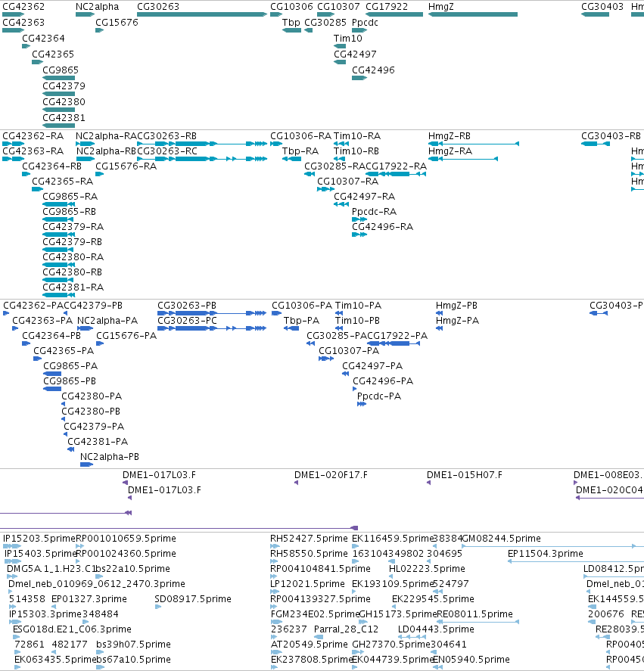The image size is (644, 671).
Task: Select protein CG10307-PA label
Action: coord(349,351)
